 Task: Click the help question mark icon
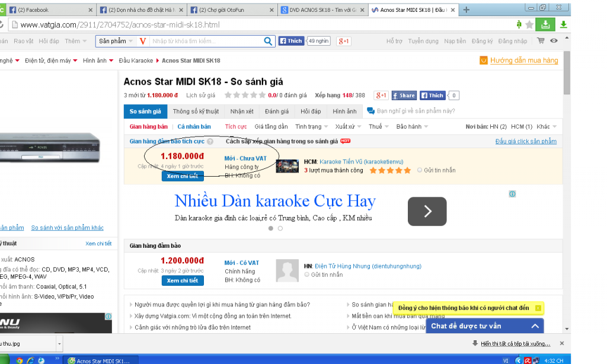[210, 142]
